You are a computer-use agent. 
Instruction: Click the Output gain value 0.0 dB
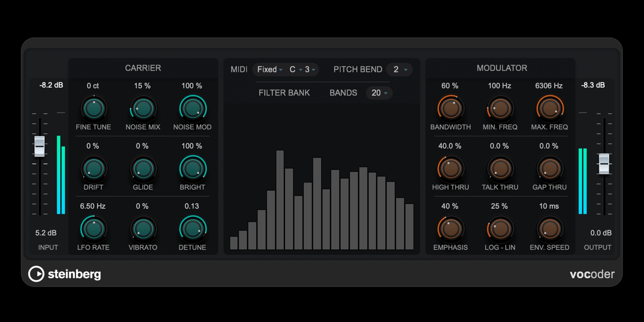pos(601,233)
